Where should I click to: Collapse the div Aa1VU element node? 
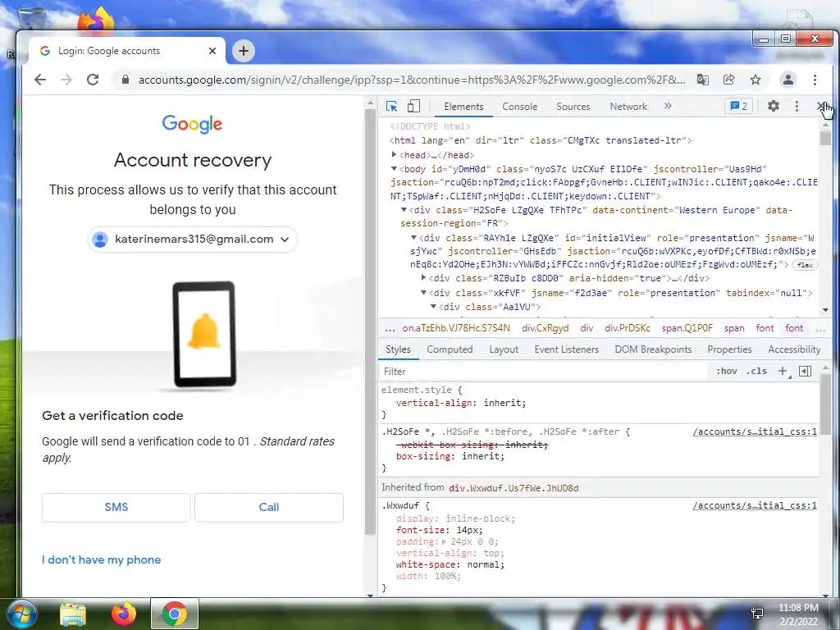pos(433,307)
